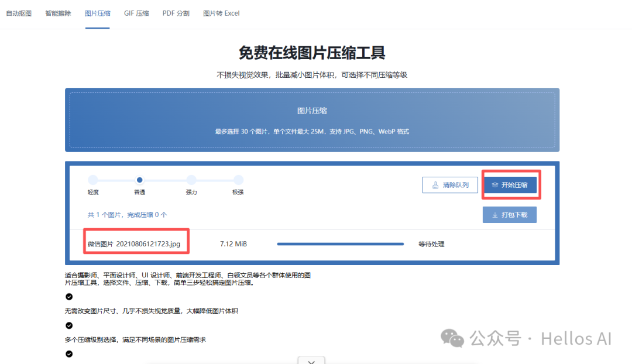Click the second black checkmark icon

[69, 325]
